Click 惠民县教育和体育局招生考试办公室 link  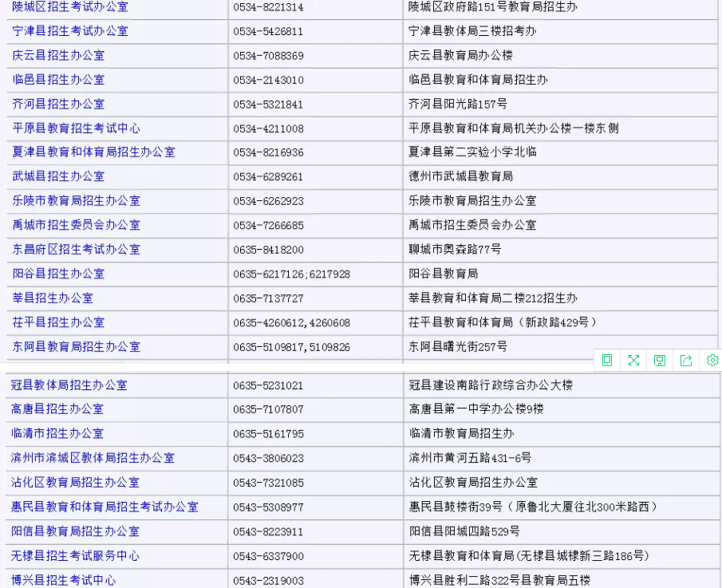click(x=105, y=507)
